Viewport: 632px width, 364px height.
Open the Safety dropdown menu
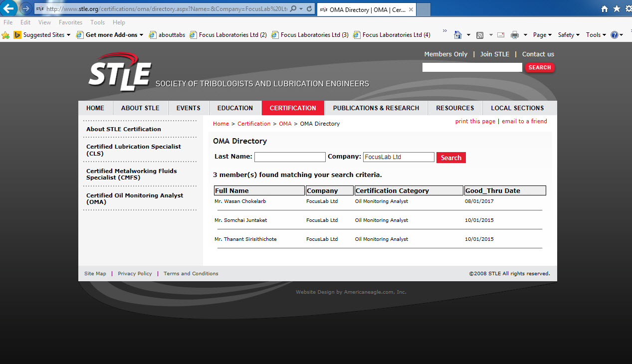click(x=569, y=35)
